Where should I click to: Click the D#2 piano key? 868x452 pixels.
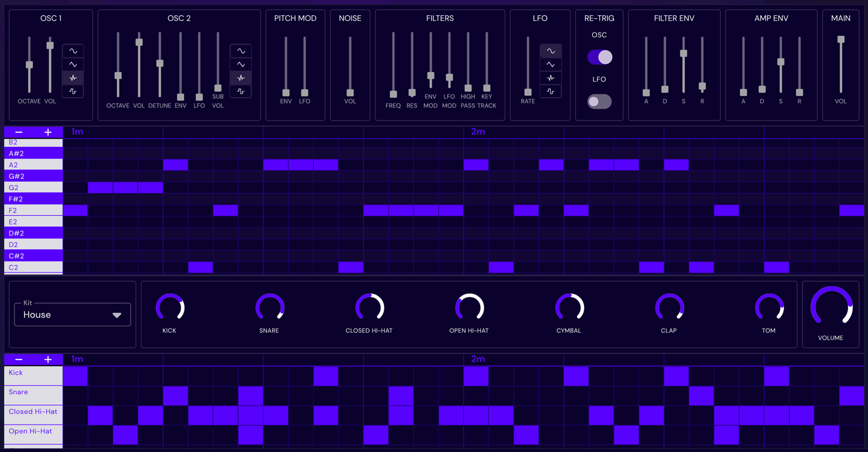(x=33, y=233)
